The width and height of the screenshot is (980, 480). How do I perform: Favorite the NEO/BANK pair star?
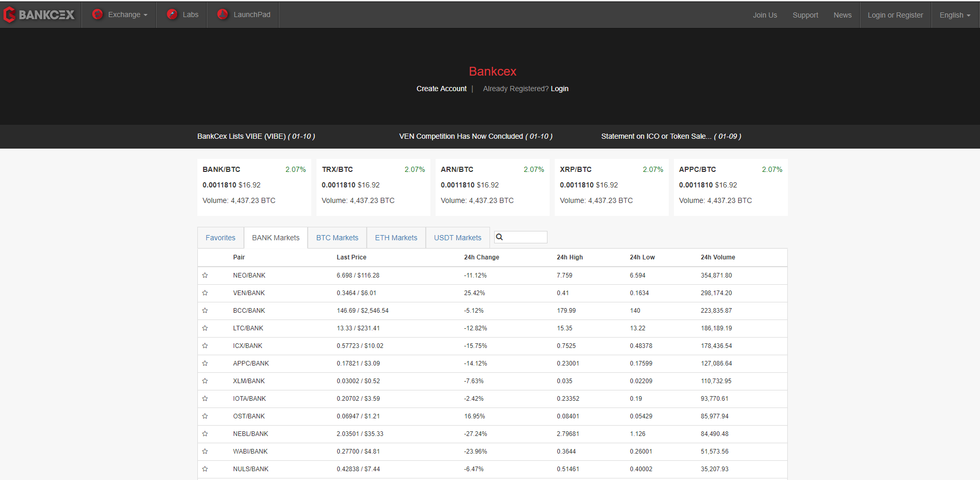pos(205,275)
